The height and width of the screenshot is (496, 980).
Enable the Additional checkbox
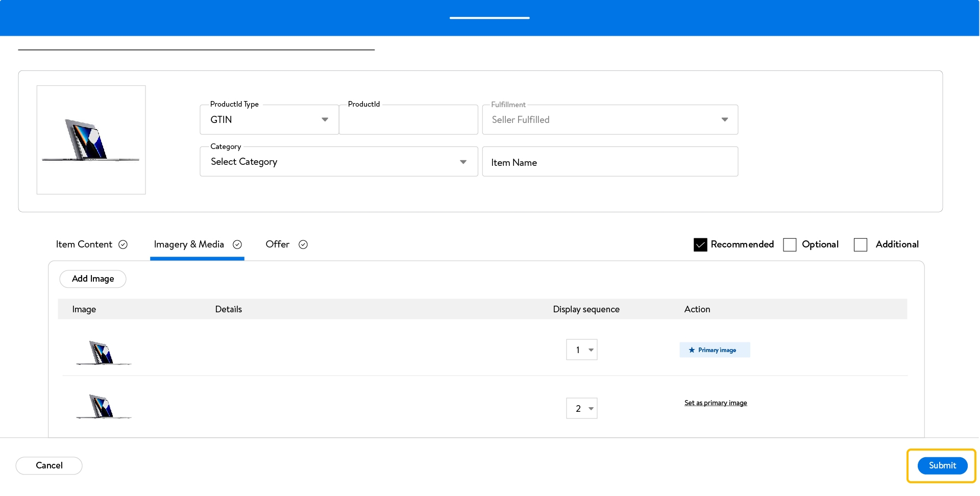tap(861, 245)
